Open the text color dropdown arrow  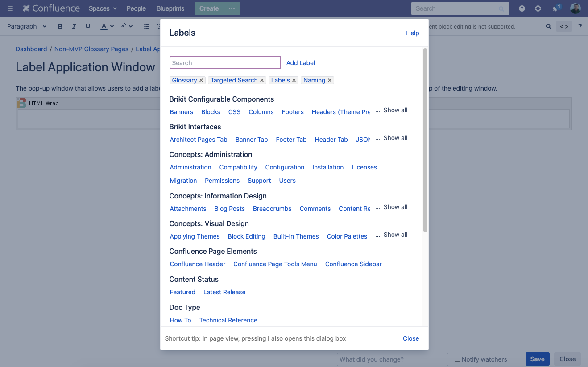click(112, 27)
